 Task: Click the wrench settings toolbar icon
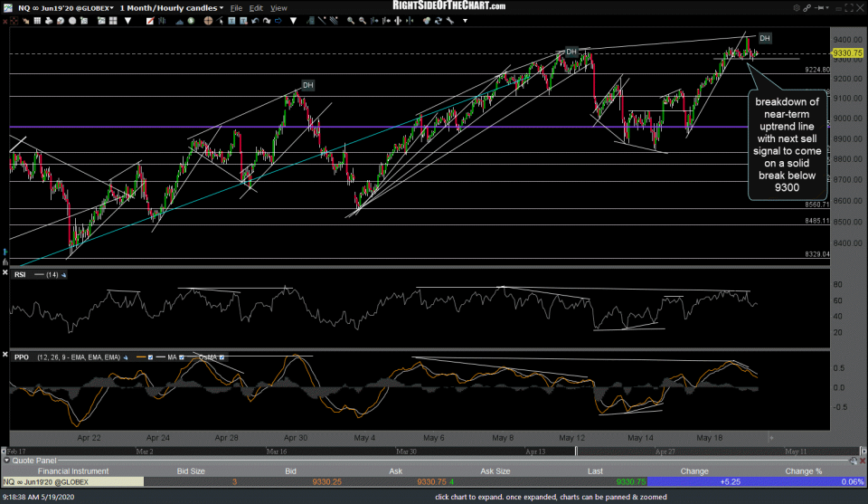click(x=449, y=21)
